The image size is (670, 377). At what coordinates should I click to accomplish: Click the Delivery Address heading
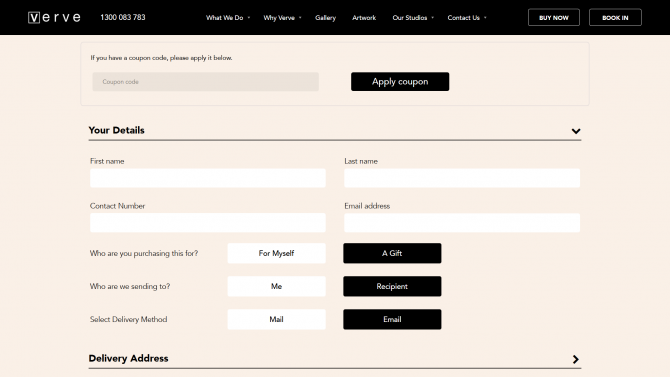click(x=129, y=359)
